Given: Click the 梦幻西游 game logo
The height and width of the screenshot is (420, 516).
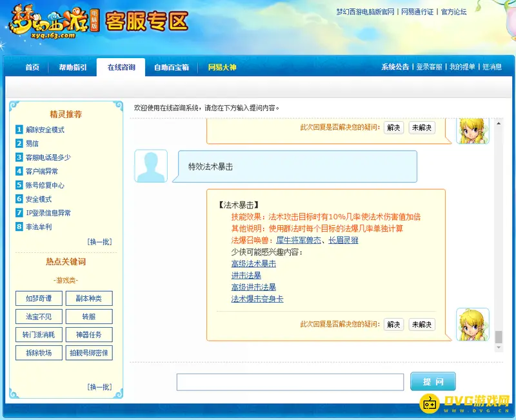Looking at the screenshot, I should (54, 21).
